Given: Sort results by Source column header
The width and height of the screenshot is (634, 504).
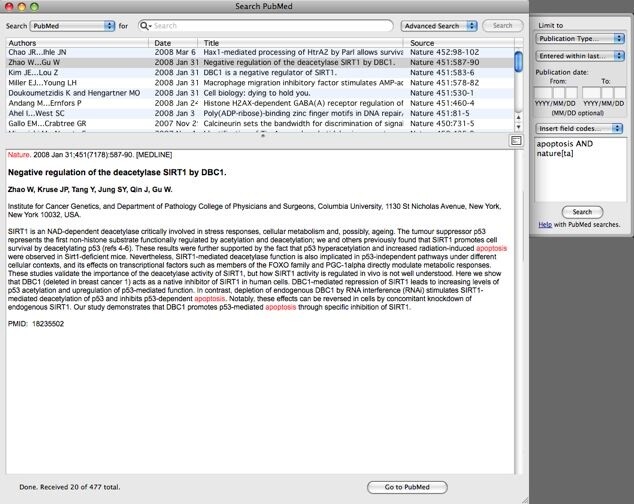Looking at the screenshot, I should click(459, 42).
